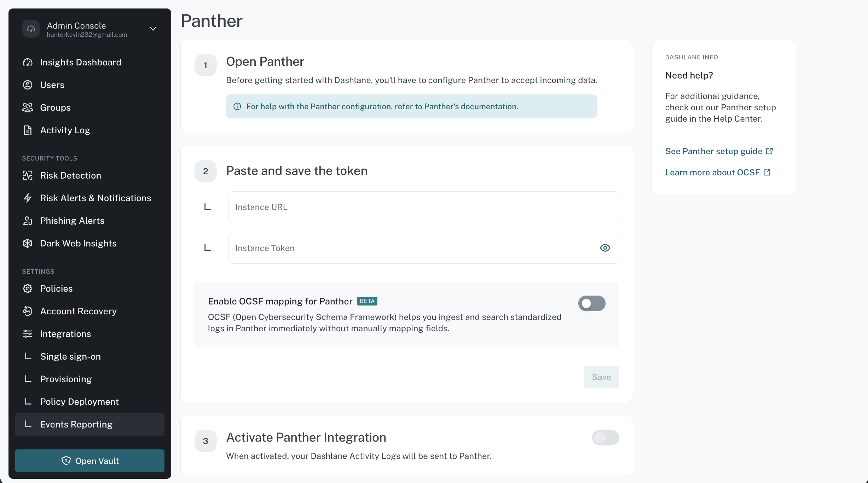The height and width of the screenshot is (483, 868).
Task: Click the Groups people icon
Action: tap(28, 107)
